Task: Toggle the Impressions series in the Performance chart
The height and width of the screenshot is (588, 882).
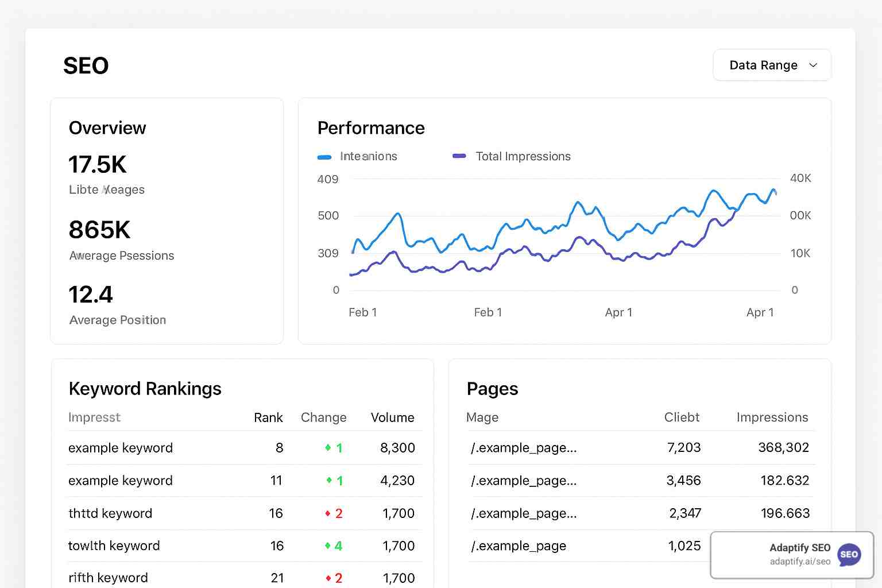Action: pos(356,156)
